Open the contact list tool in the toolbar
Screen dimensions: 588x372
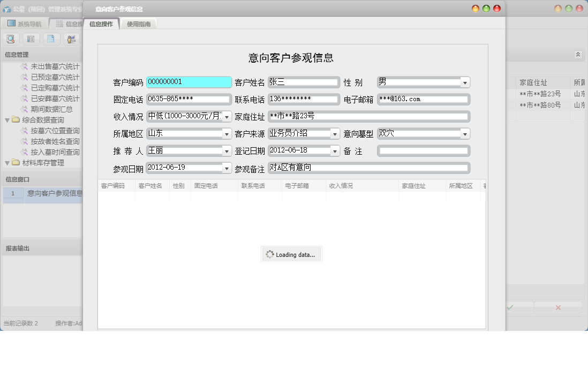coord(31,39)
